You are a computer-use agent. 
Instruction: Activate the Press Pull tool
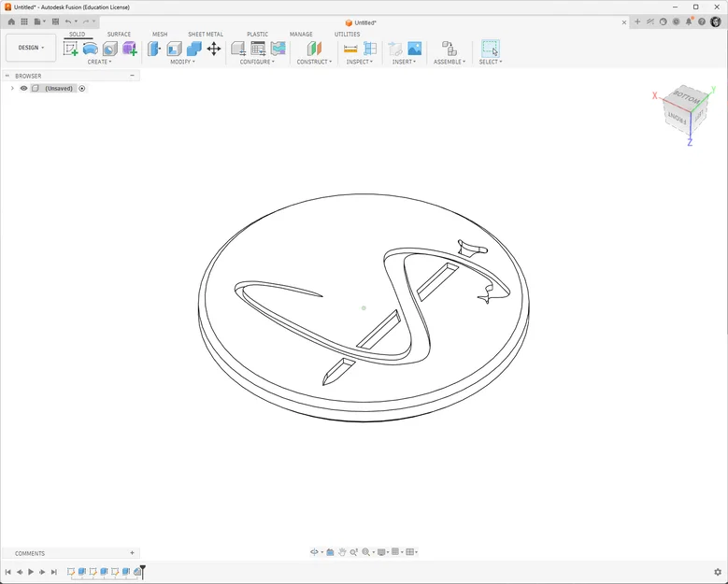[154, 49]
